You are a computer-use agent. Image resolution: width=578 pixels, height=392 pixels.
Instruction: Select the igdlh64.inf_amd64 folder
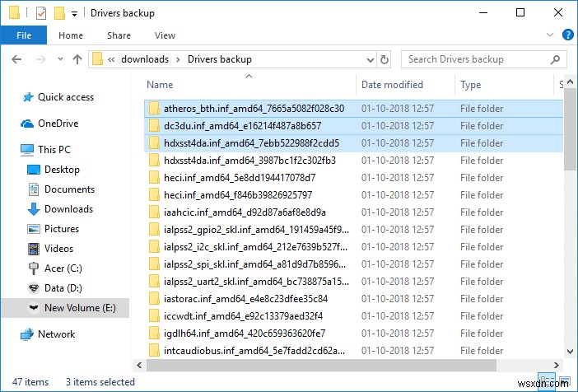[353, 334]
